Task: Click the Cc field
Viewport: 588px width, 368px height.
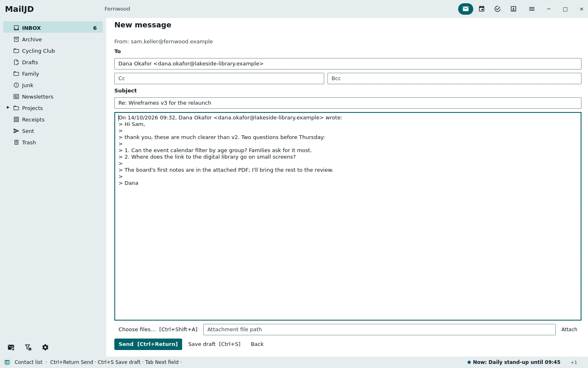Action: click(x=219, y=79)
